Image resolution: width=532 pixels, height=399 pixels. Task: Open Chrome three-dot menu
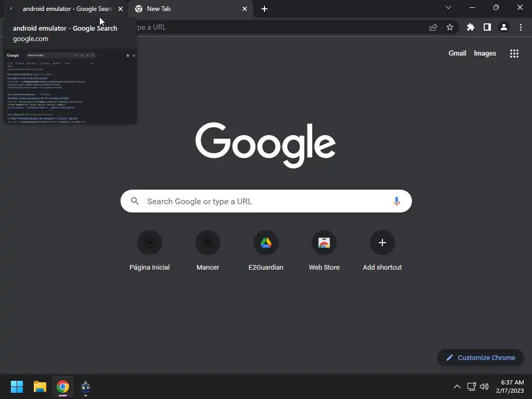521,27
